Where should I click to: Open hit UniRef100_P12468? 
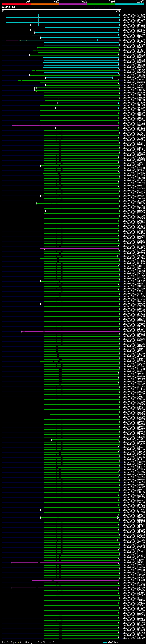pos(134,263)
